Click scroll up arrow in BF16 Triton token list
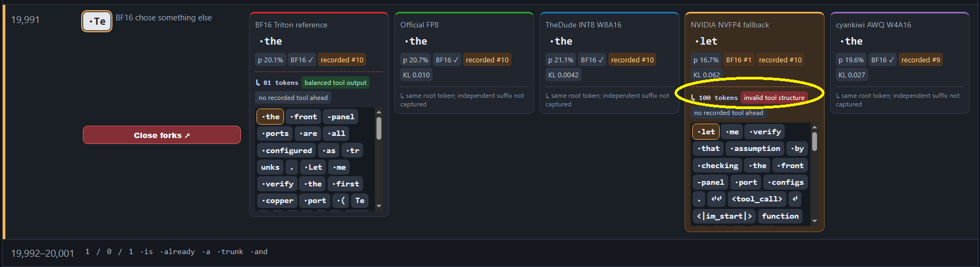Screen dimensions: 980x267 [379, 112]
